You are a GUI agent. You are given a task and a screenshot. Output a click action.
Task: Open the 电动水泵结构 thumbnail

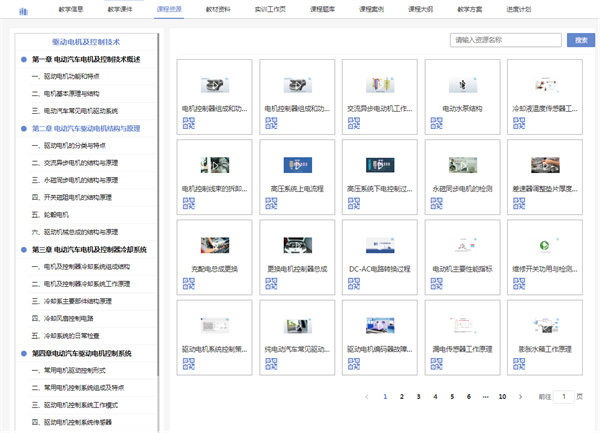pos(463,85)
